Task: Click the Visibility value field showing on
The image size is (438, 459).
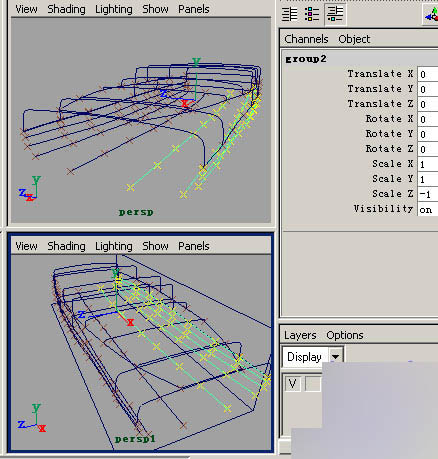Action: coord(428,209)
